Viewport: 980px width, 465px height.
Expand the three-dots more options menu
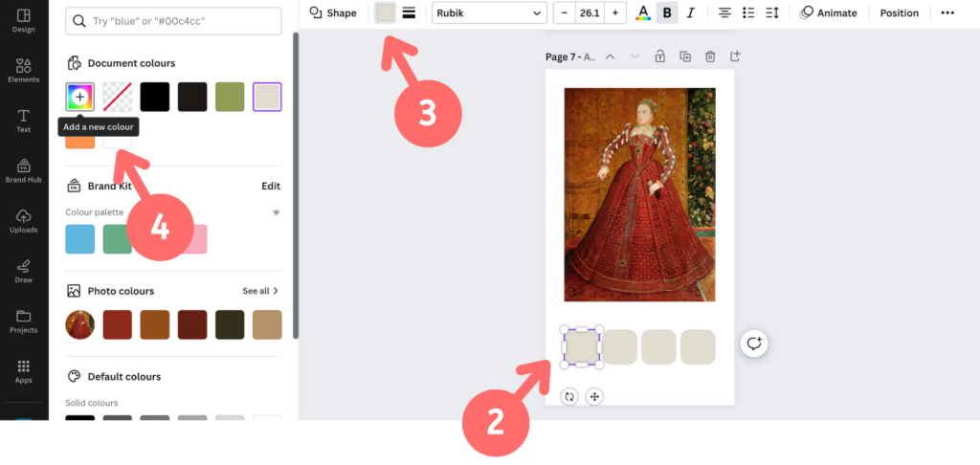947,13
